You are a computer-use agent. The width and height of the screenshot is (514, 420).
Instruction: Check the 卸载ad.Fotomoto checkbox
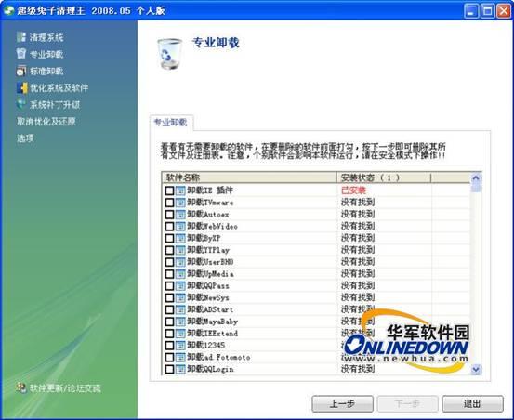tap(169, 358)
